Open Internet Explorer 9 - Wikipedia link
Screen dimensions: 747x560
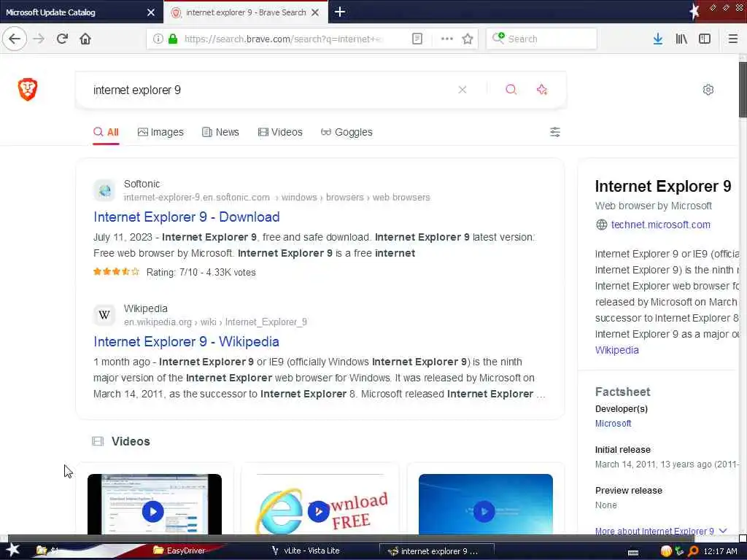pyautogui.click(x=186, y=341)
